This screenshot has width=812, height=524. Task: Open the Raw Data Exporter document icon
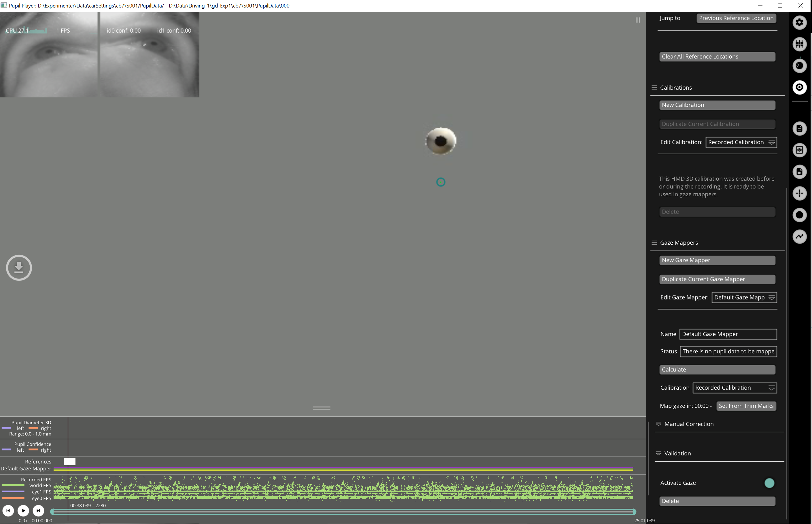(x=799, y=129)
